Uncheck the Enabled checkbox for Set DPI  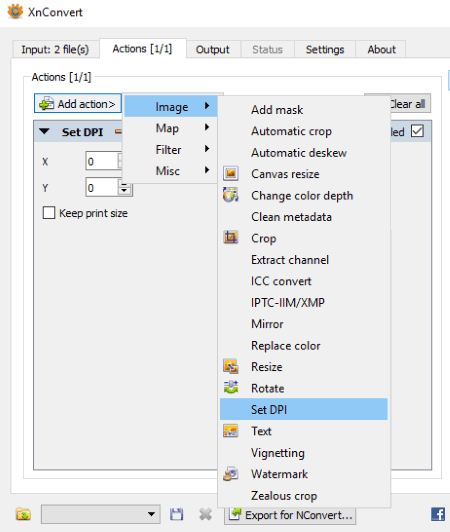tap(417, 131)
